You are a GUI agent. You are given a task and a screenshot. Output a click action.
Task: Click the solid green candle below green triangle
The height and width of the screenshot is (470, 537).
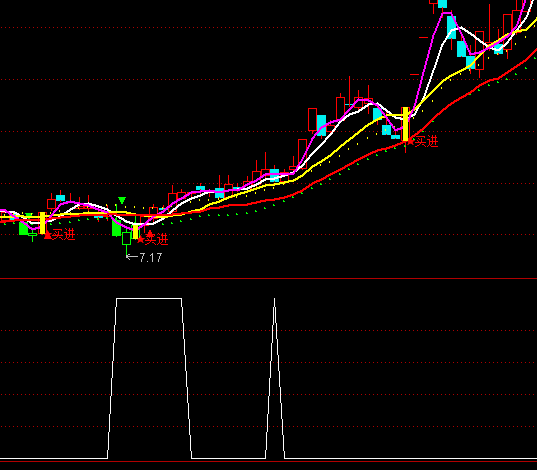(x=116, y=226)
